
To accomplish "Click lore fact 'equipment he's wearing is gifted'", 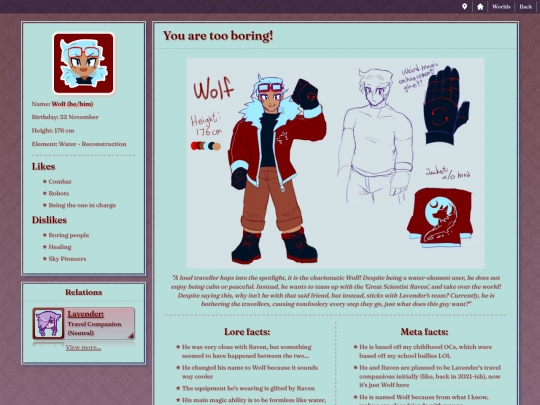I will click(248, 388).
